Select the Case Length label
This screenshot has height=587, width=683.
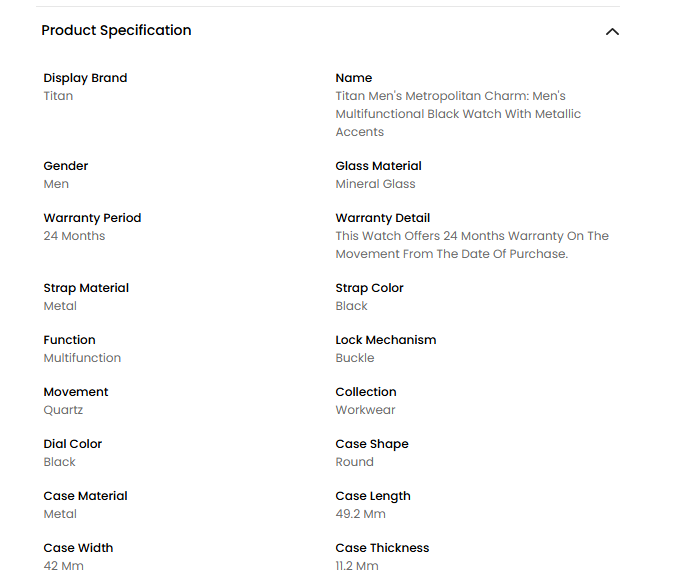tap(373, 496)
